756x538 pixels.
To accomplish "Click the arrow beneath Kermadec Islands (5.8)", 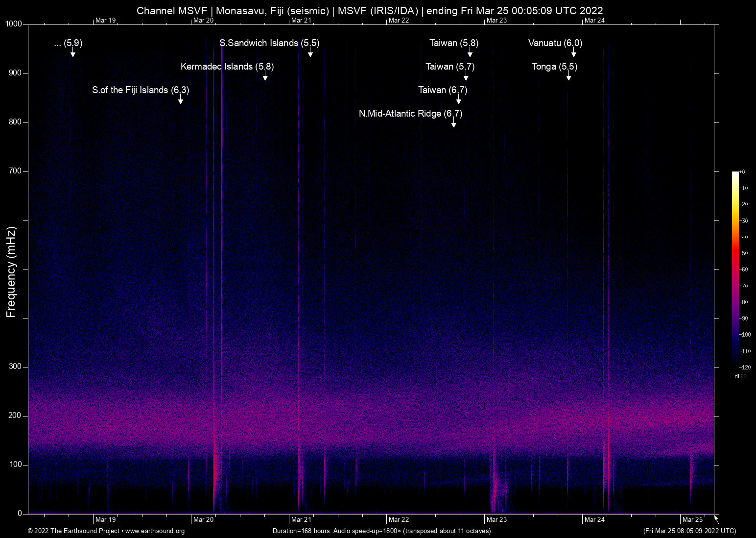I will (x=265, y=77).
